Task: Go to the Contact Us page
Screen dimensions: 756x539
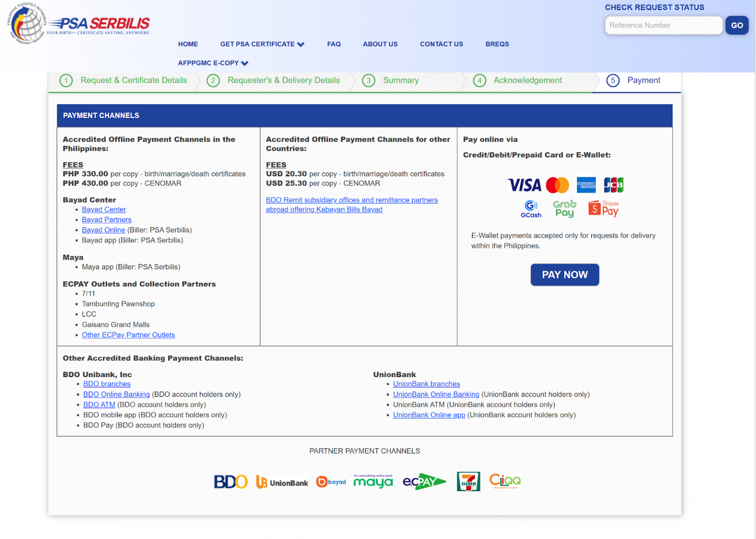Action: point(441,44)
